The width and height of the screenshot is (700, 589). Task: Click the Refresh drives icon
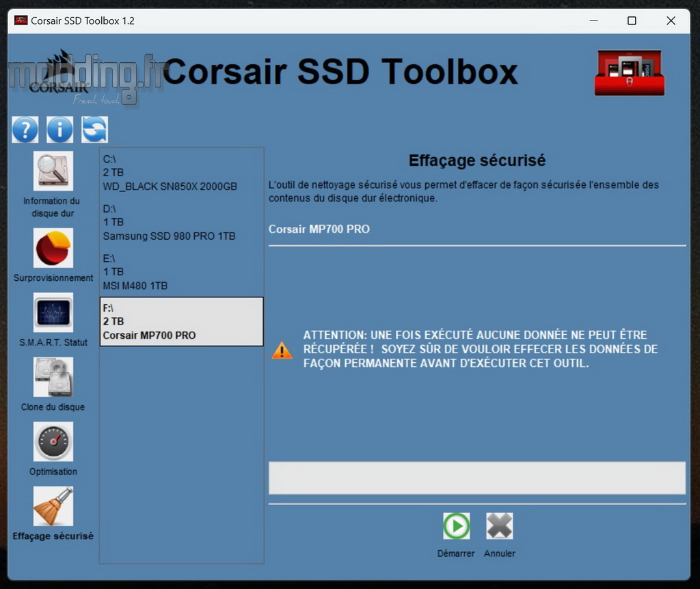[x=94, y=129]
